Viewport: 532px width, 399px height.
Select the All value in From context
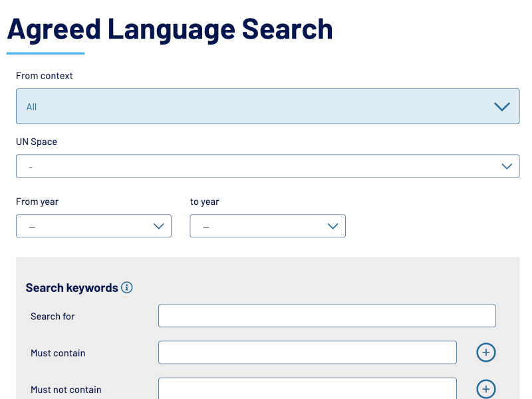pos(31,106)
